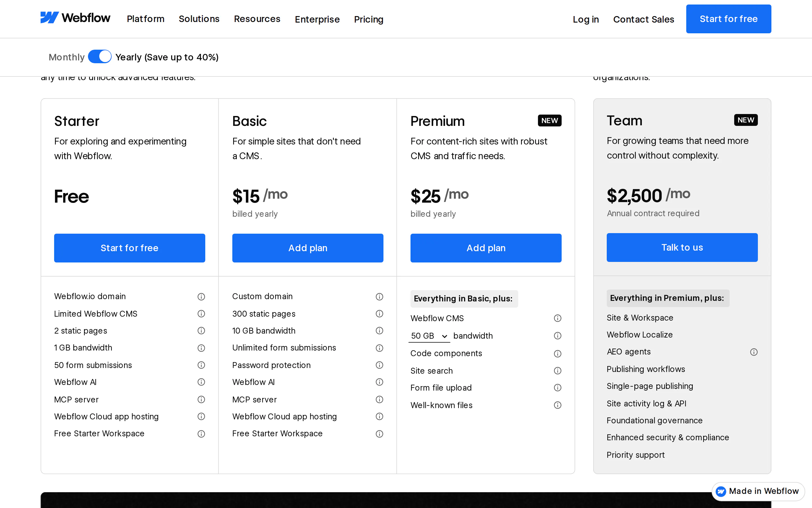Open Starter plan MCP server info icon

point(201,400)
